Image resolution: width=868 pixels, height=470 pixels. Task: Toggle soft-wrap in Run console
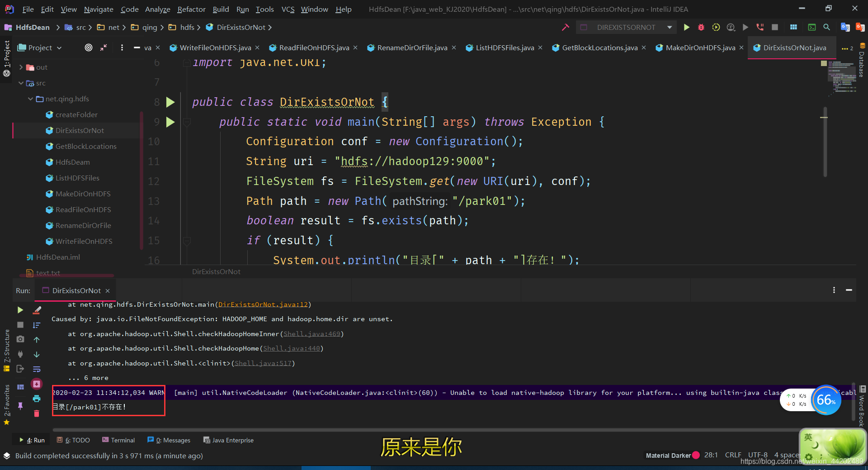(37, 369)
